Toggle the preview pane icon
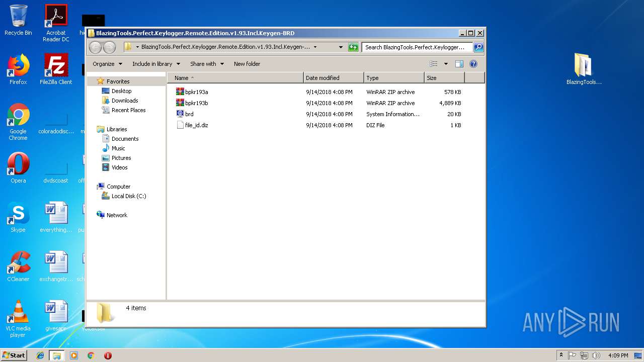Image resolution: width=644 pixels, height=362 pixels. click(x=459, y=64)
